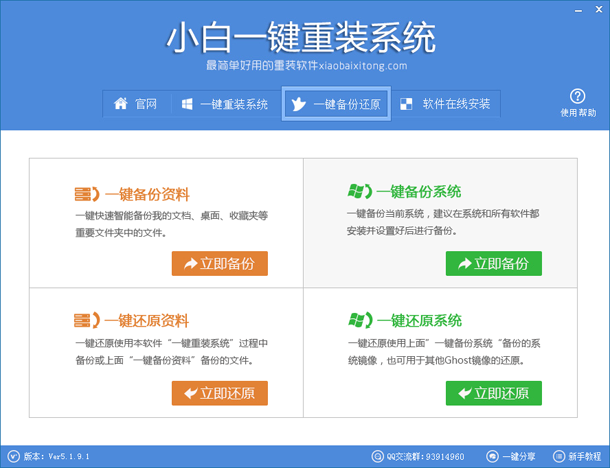Image resolution: width=610 pixels, height=468 pixels.
Task: Click green 立即还原 button for 还原系统
Action: [x=494, y=393]
